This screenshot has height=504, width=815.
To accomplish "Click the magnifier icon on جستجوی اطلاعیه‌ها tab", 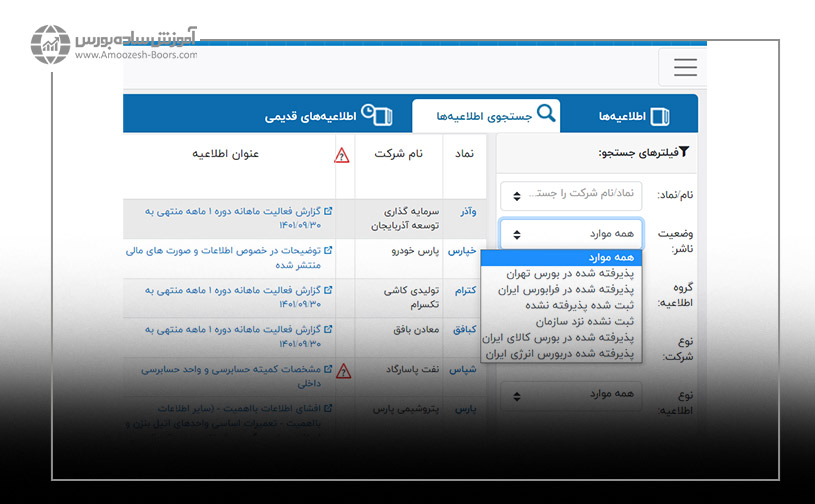I will [546, 113].
